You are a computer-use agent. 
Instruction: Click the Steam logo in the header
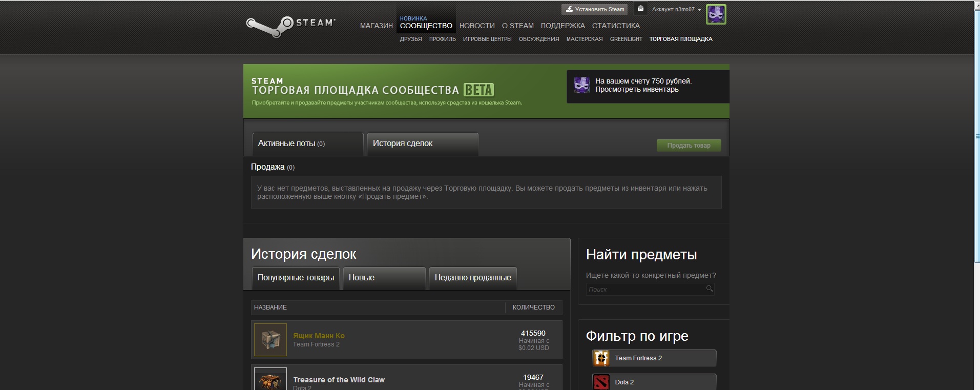coord(290,26)
